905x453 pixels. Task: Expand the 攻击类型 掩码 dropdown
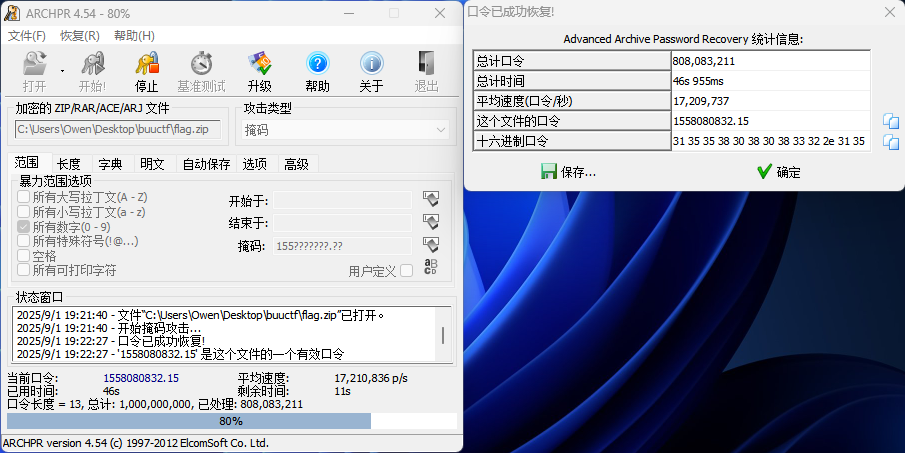[x=346, y=130]
